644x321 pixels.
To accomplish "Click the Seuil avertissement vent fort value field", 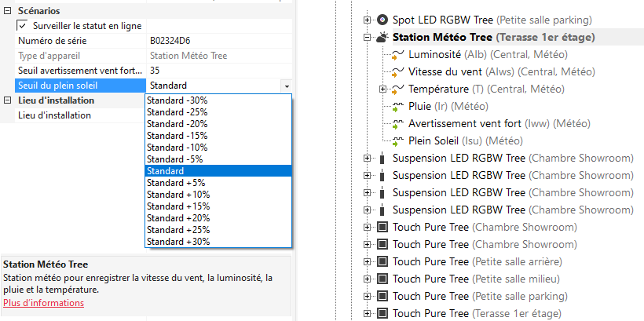I will pyautogui.click(x=219, y=71).
